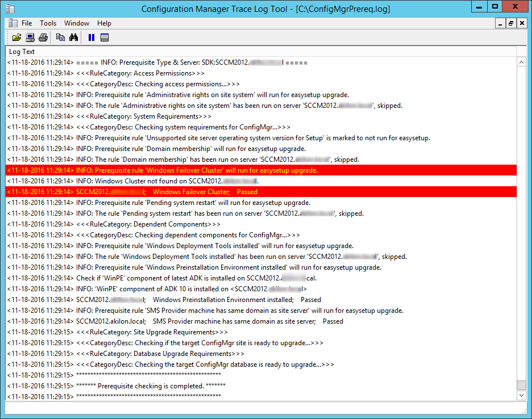Select 'RuleCategory: System Requirements' line
This screenshot has width=532, height=419.
coord(261,116)
